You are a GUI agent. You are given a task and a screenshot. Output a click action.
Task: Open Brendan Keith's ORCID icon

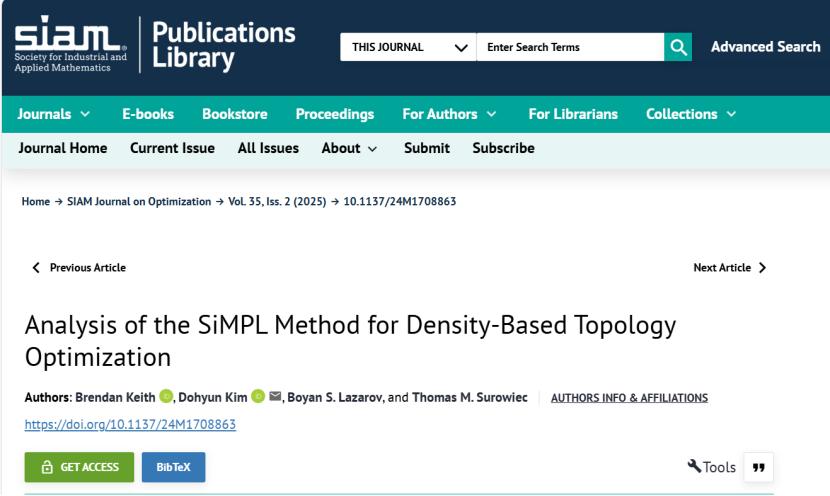pyautogui.click(x=166, y=398)
